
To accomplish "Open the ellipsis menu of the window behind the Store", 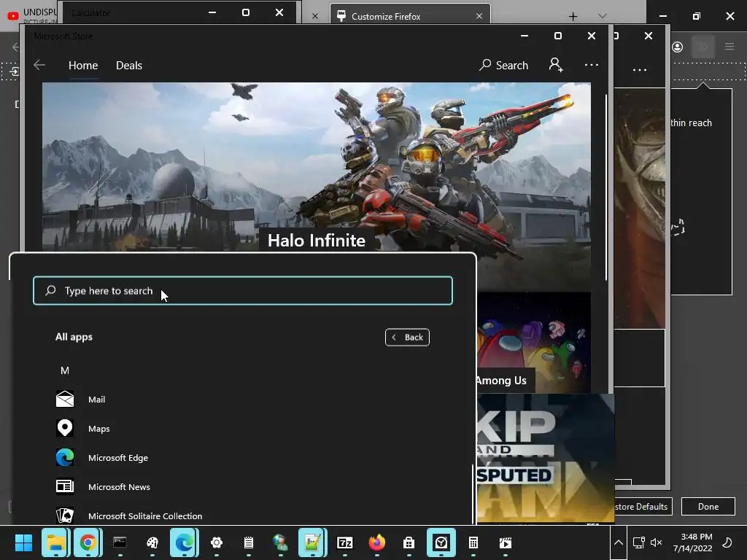I will 639,70.
